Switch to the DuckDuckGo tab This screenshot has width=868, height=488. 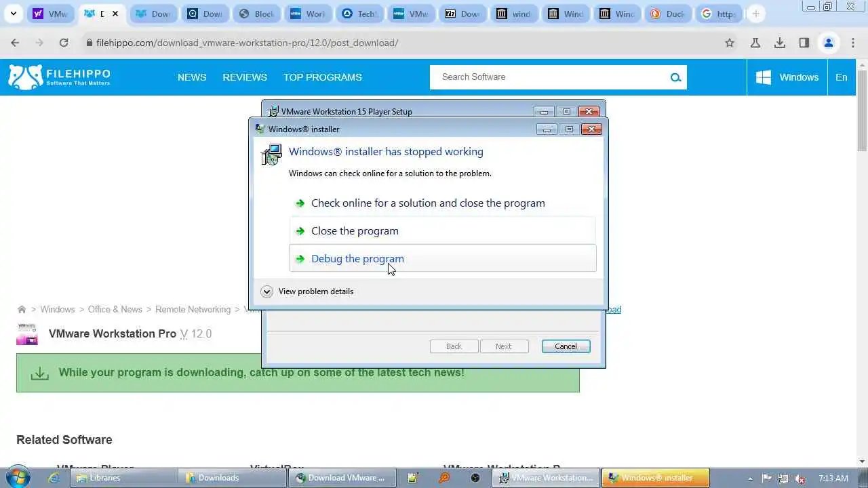(x=669, y=14)
